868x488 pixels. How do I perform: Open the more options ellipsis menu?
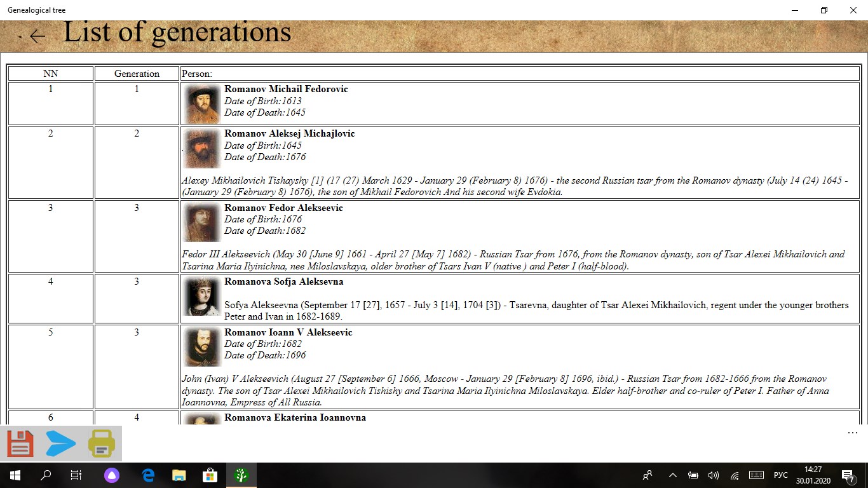click(852, 433)
